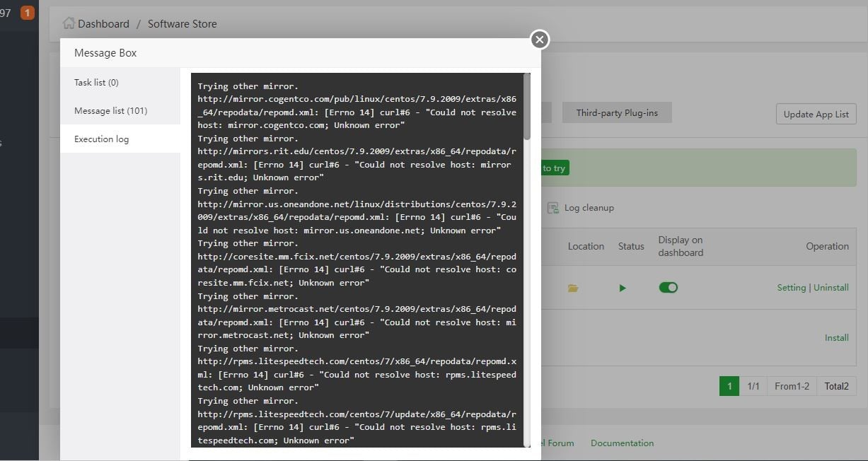Open the Third-party Plug-ins tab

coord(617,113)
